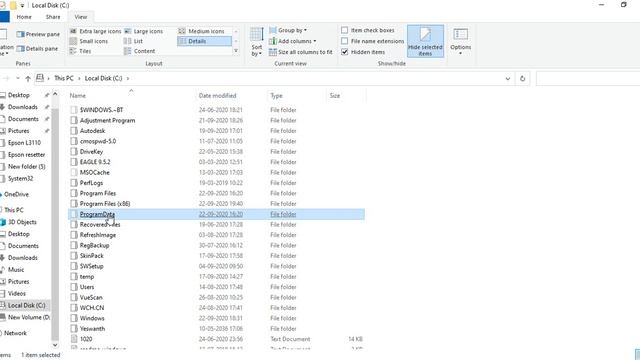Open Network in navigation pane
The image size is (640, 360).
pyautogui.click(x=15, y=333)
